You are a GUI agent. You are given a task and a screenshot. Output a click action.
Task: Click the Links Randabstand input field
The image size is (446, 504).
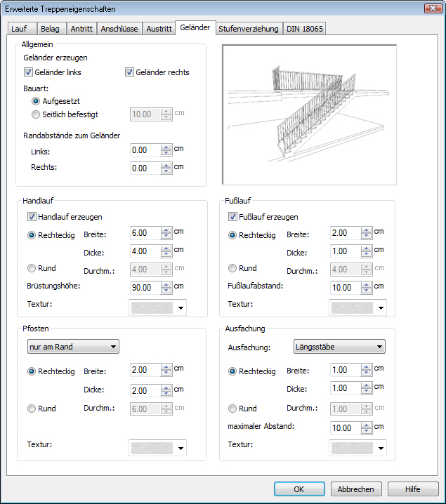tap(145, 150)
